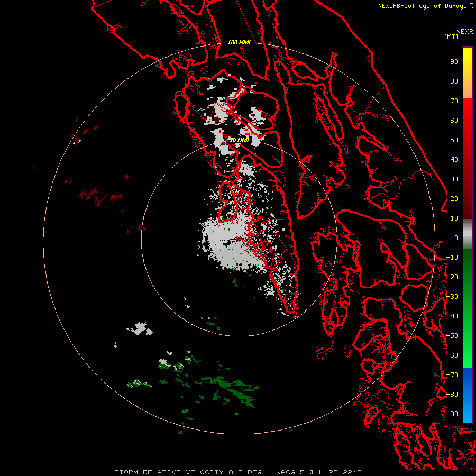Click the 90 value on velocity scale
Screen dimensions: 476x476
coord(454,62)
